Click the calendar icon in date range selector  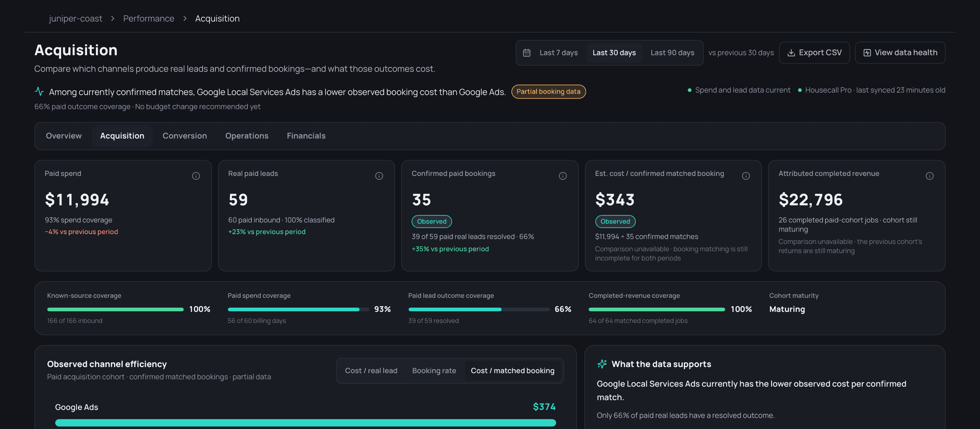tap(527, 53)
